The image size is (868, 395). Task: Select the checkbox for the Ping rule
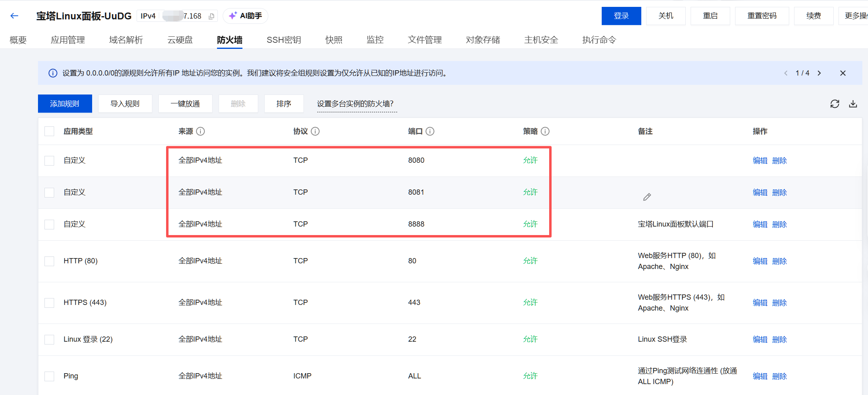click(x=49, y=376)
